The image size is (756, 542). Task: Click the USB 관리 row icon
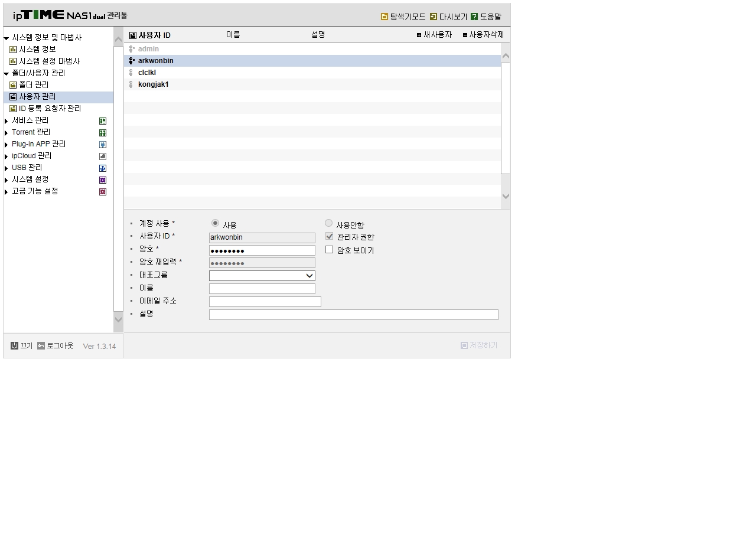pos(103,168)
